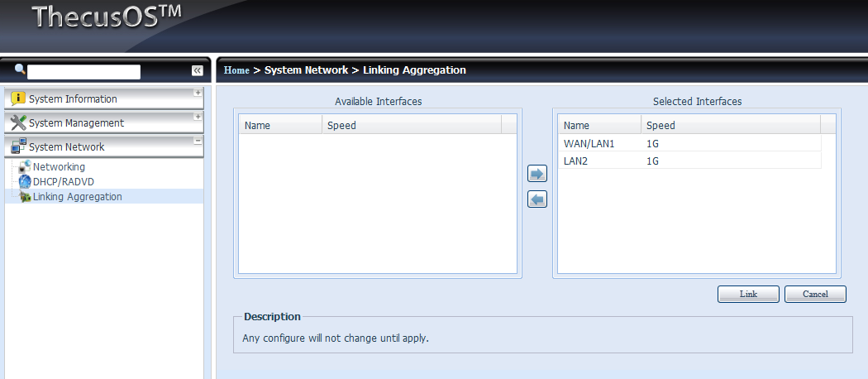
Task: Expand the System Information panel plus sign
Action: [x=198, y=93]
